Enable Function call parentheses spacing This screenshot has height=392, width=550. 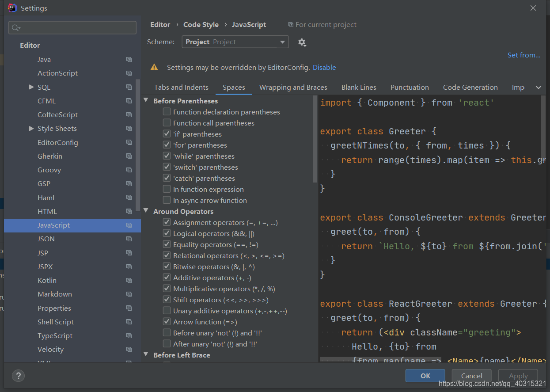[x=167, y=123]
